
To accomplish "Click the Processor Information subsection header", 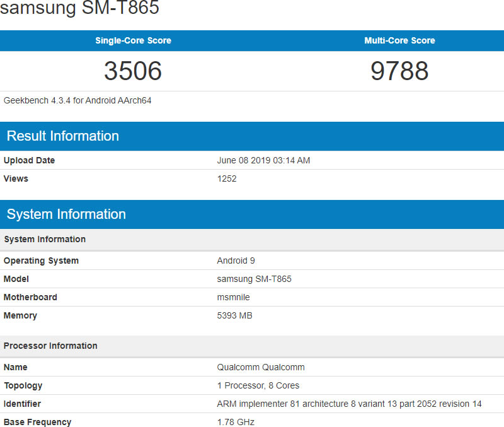I will click(50, 346).
